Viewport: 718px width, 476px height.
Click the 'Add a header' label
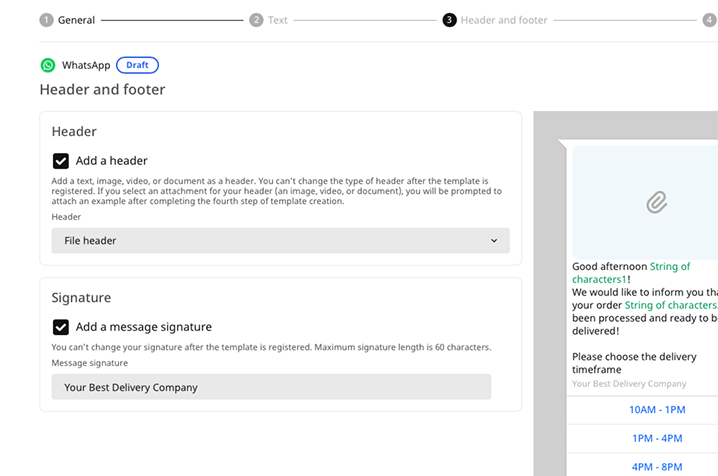pos(112,161)
